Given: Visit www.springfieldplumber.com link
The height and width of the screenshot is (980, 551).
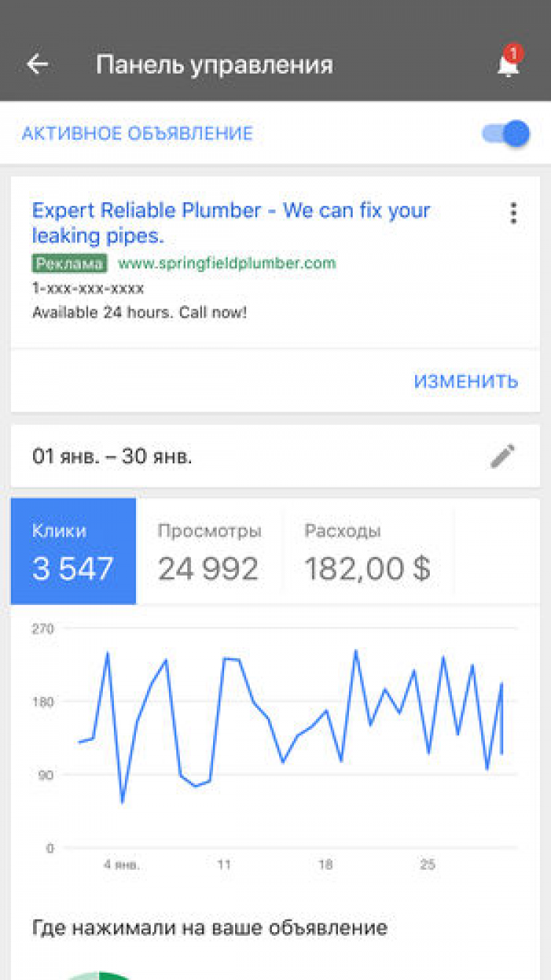Looking at the screenshot, I should pyautogui.click(x=227, y=263).
